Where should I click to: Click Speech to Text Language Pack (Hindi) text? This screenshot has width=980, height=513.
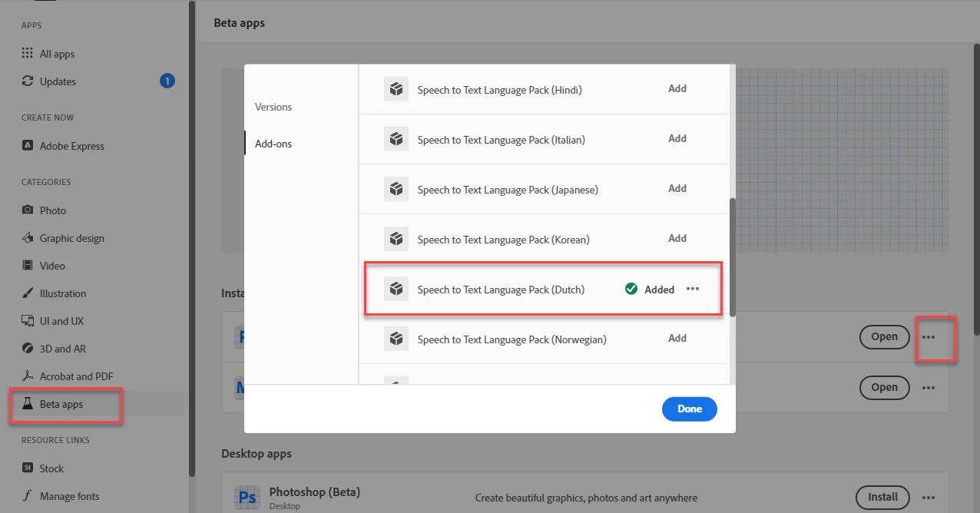coord(499,90)
